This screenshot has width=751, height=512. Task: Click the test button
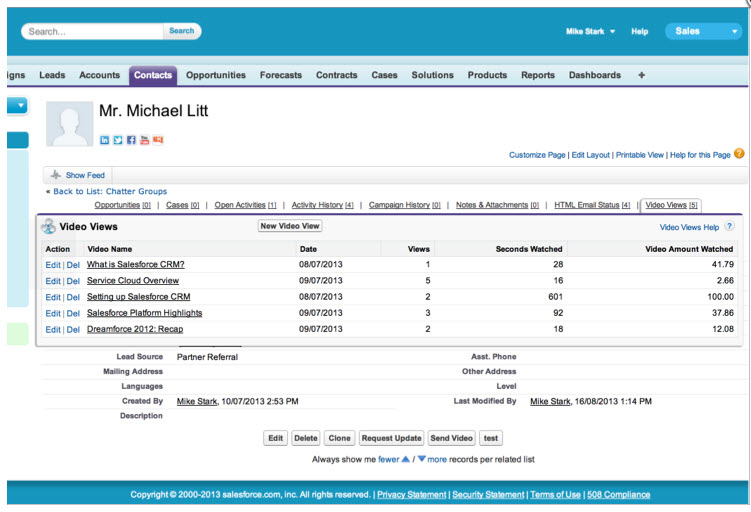491,438
